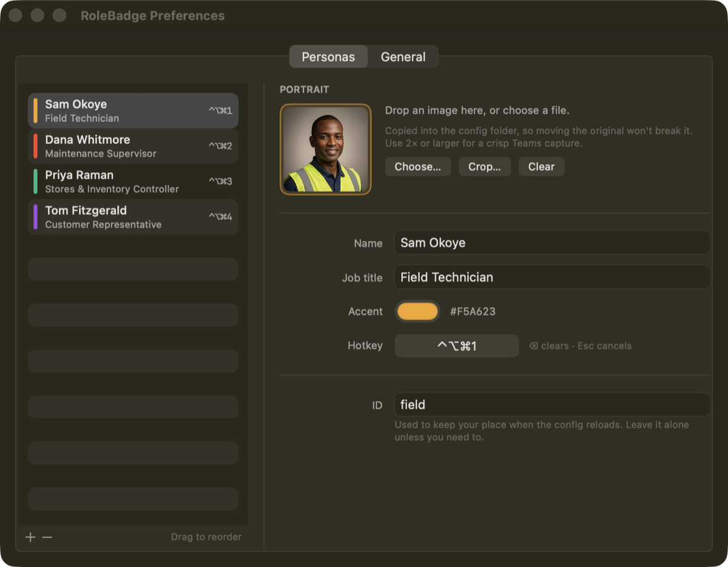Click Stores & Inventory Controller subtitle

112,189
